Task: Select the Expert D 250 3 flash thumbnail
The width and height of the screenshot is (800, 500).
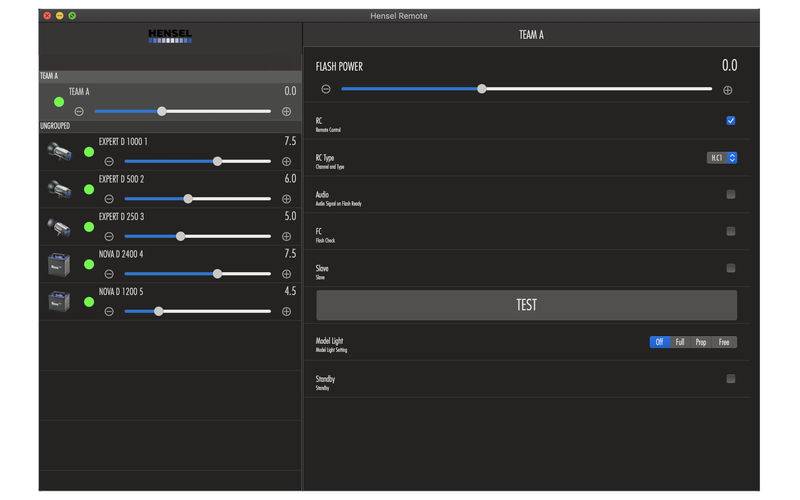Action: (x=59, y=227)
